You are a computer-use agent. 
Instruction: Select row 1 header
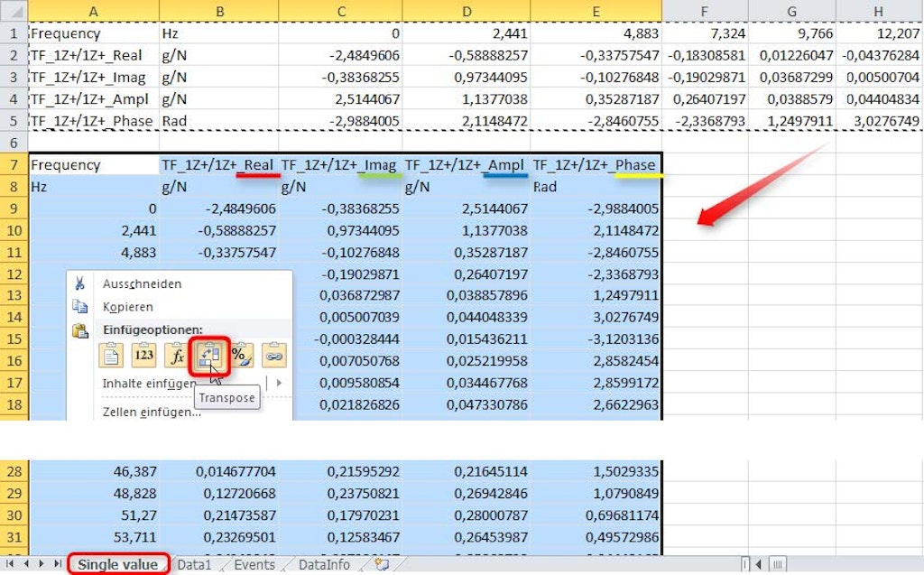coord(14,33)
